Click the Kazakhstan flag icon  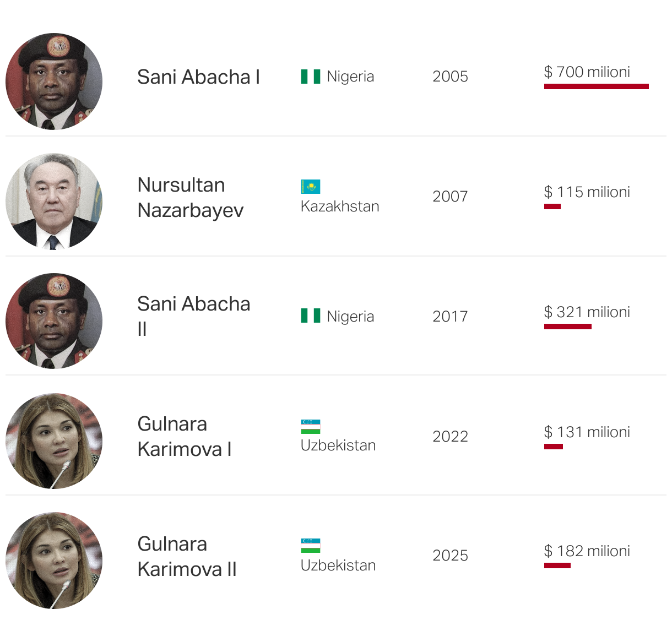click(311, 187)
